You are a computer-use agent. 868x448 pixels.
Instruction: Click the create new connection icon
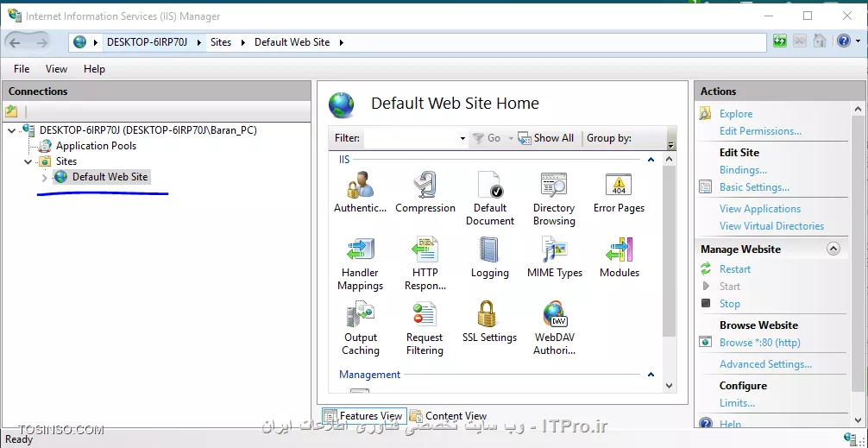tap(11, 111)
